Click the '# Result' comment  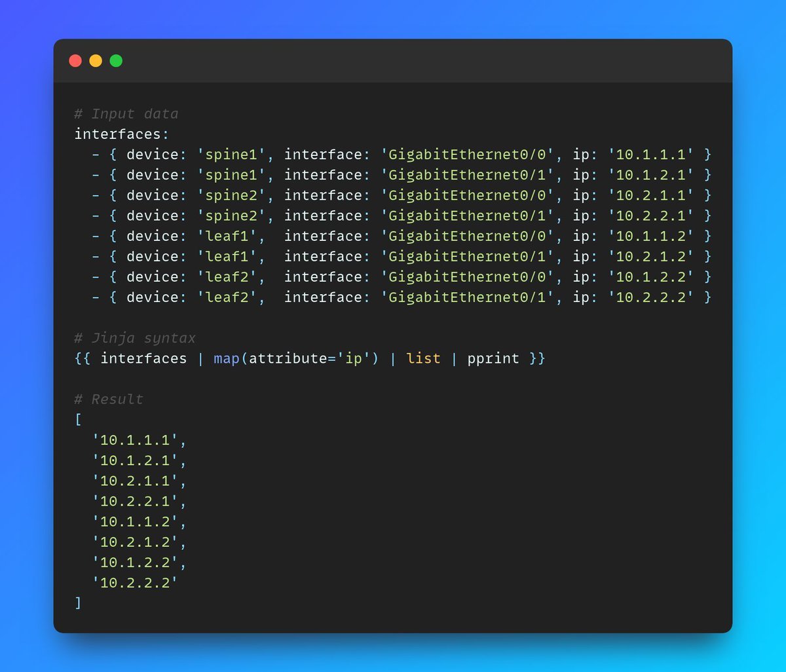click(109, 399)
